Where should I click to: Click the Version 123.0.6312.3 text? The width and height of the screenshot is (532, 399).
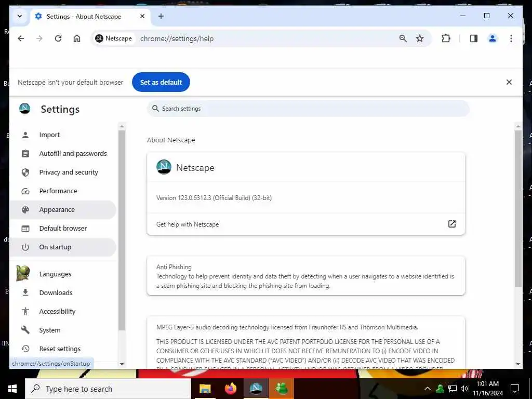click(214, 198)
